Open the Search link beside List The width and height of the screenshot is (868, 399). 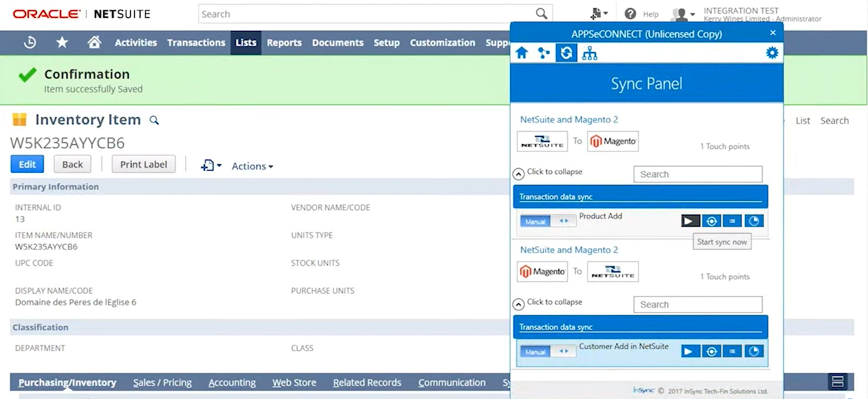point(834,120)
